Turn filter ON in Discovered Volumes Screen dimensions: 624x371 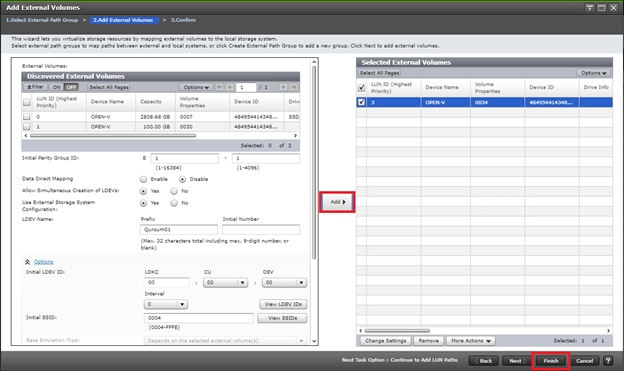click(x=57, y=87)
